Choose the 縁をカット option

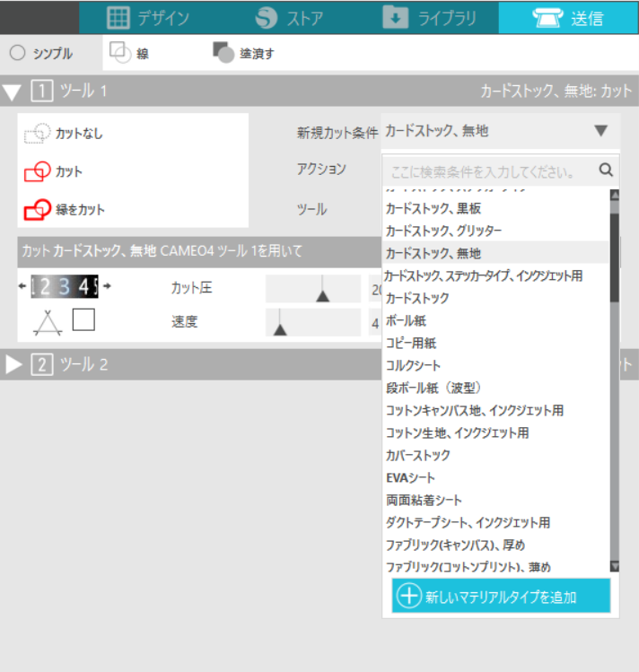[x=65, y=210]
